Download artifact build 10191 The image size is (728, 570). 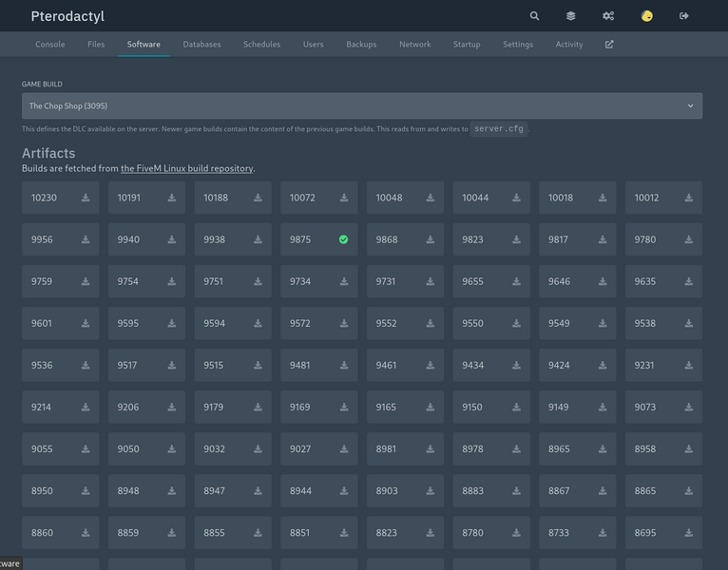[172, 198]
